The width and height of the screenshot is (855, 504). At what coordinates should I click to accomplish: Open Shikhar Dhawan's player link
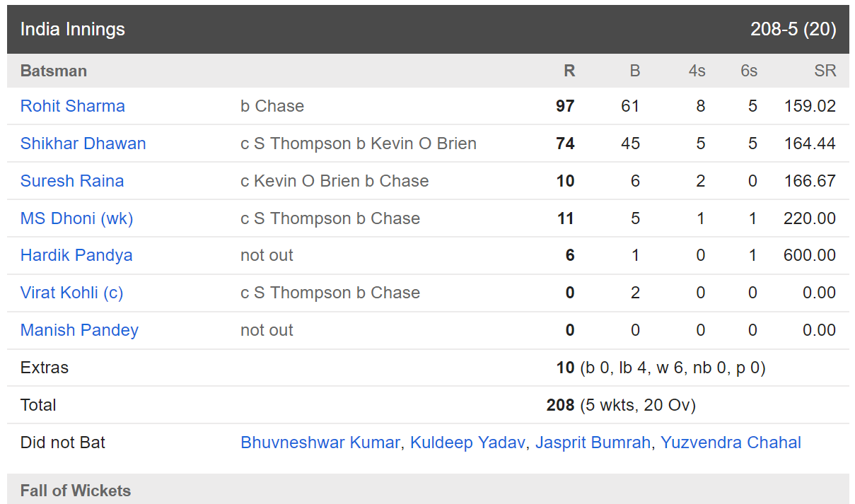tap(83, 143)
